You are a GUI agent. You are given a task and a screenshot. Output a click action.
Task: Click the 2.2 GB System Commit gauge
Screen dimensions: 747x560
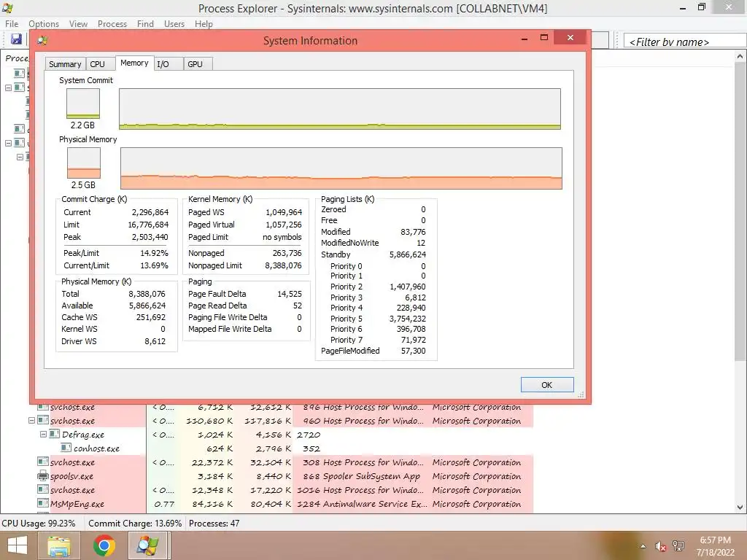[x=83, y=104]
